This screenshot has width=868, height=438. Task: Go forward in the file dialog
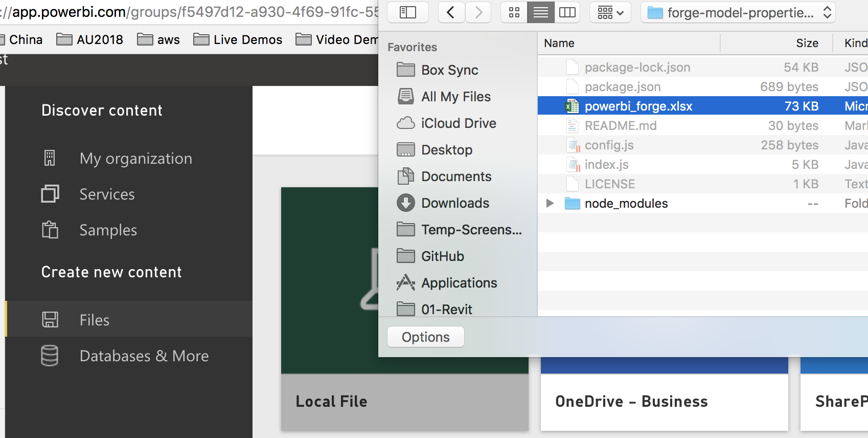(478, 12)
